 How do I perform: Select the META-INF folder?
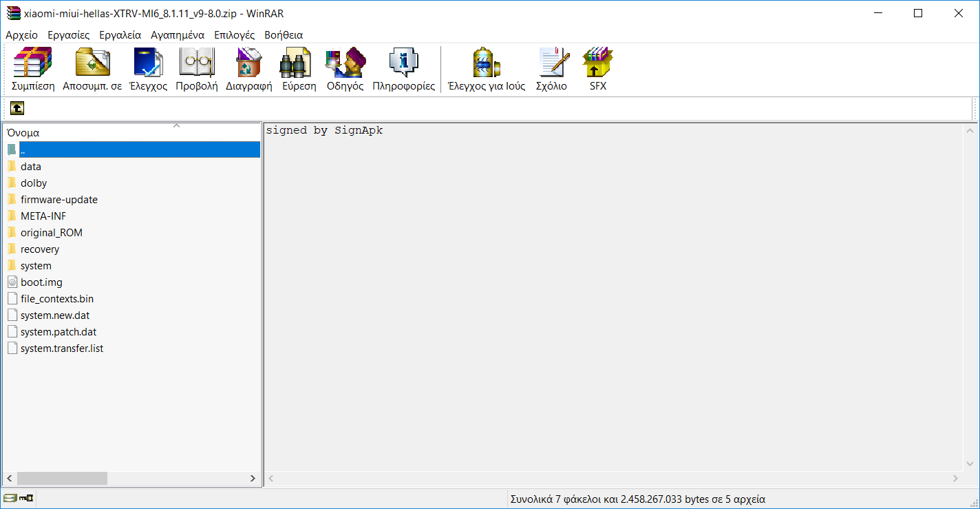click(43, 216)
